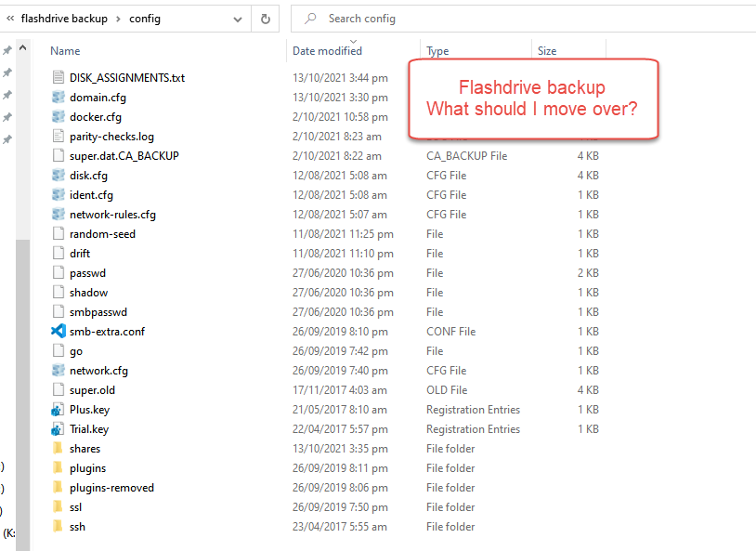Open hidden path levels via double-chevron

click(10, 19)
